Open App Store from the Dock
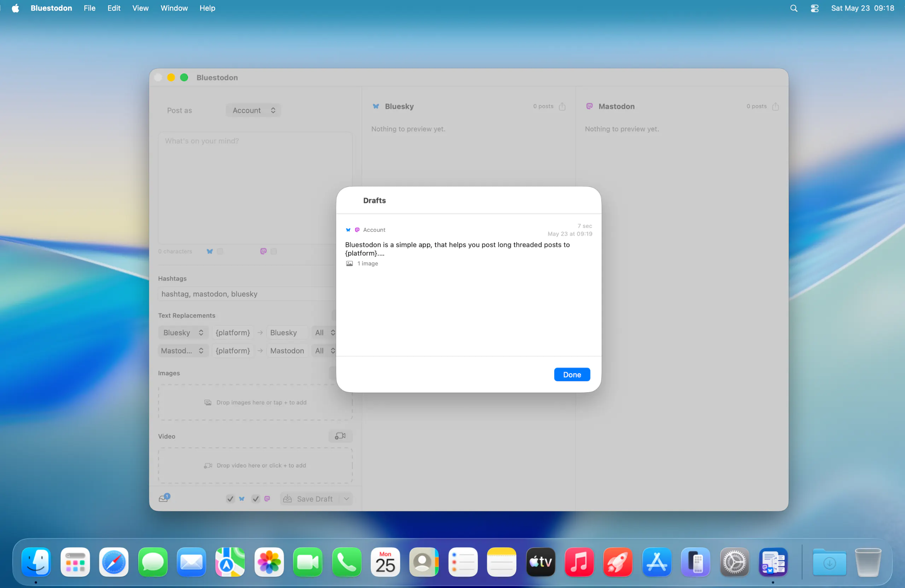The width and height of the screenshot is (905, 588). click(x=657, y=562)
